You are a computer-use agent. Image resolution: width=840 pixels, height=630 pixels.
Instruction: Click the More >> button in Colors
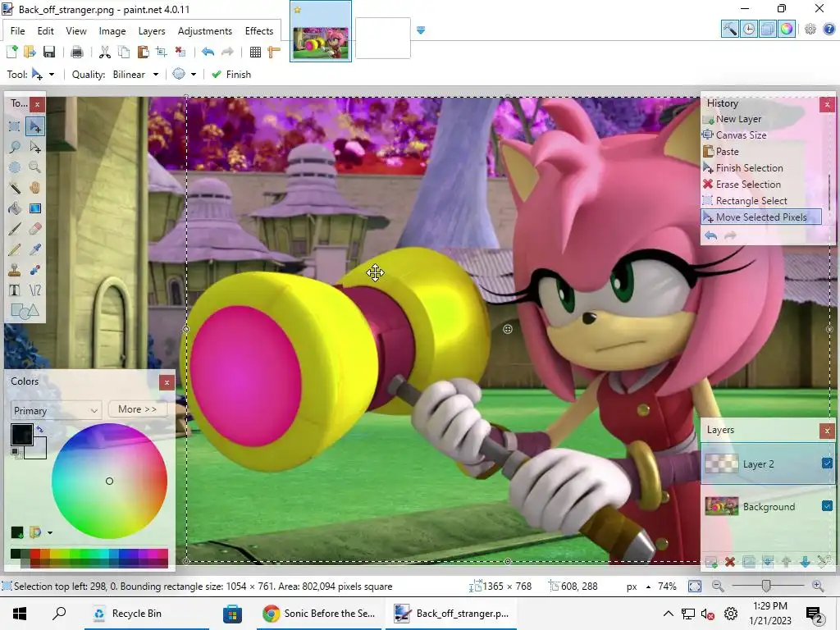coord(138,409)
